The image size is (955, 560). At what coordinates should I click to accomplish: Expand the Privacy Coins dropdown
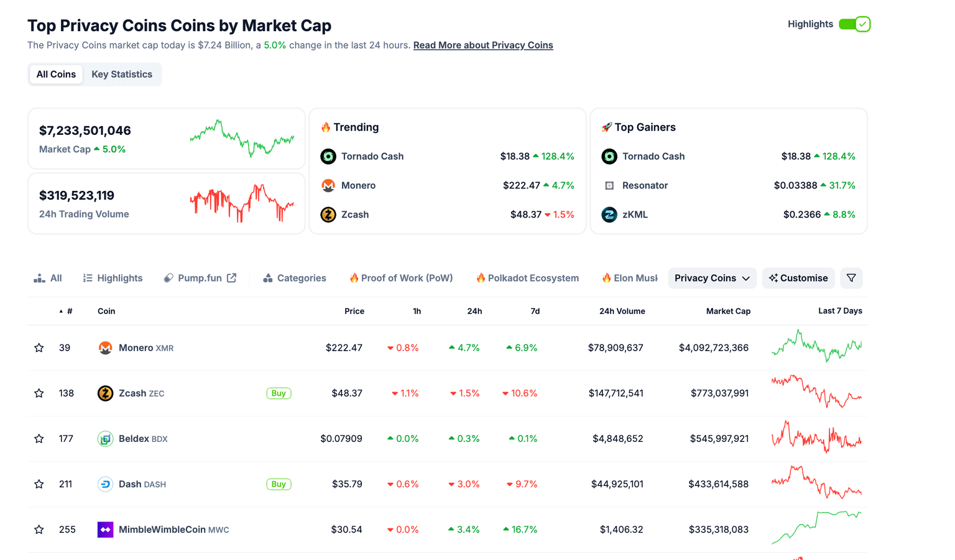[x=712, y=278]
